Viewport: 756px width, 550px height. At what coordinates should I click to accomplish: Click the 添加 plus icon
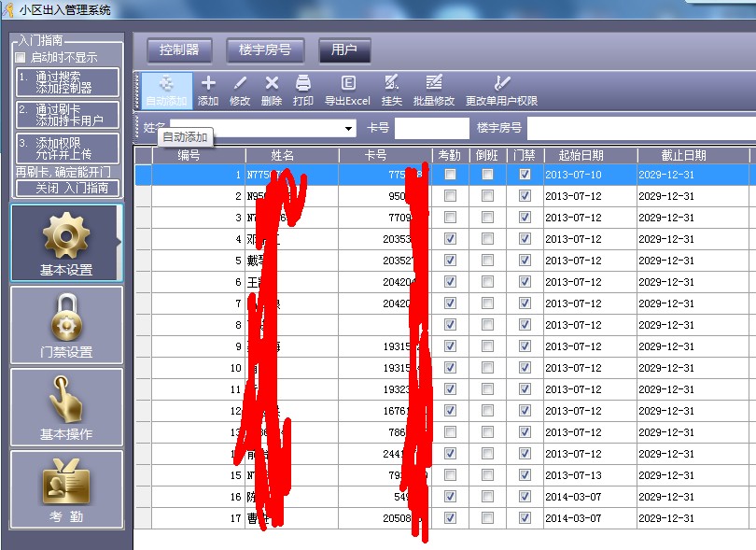point(208,91)
